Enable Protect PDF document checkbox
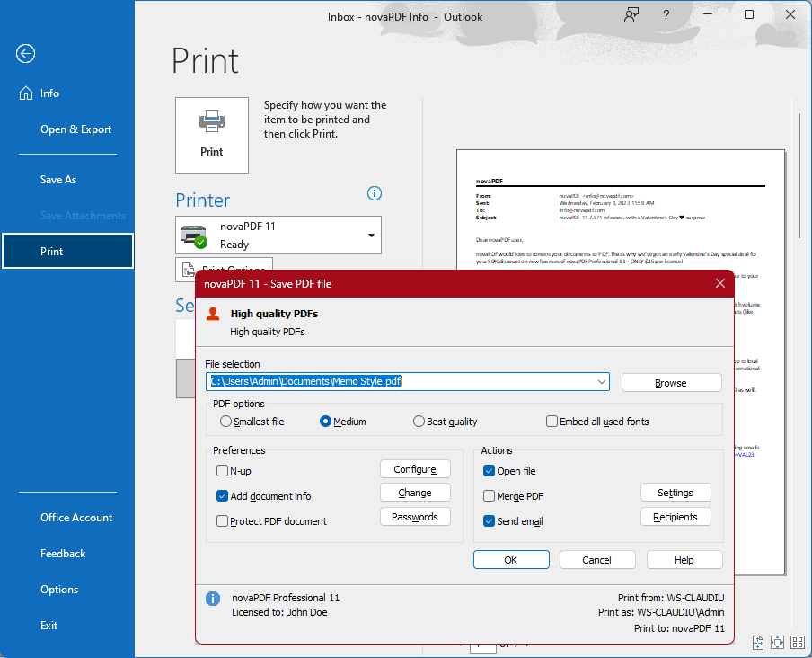The height and width of the screenshot is (658, 812). point(222,521)
